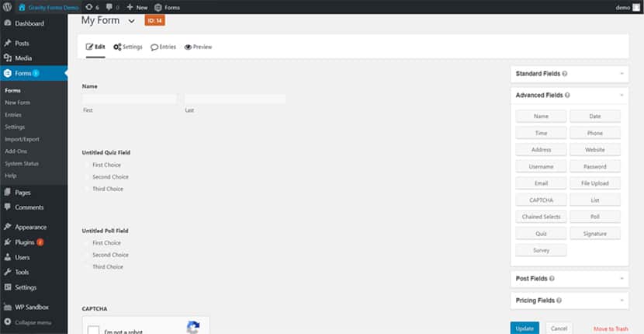Image resolution: width=644 pixels, height=334 pixels.
Task: Click the Plugins plug icon in sidebar
Action: pyautogui.click(x=8, y=242)
